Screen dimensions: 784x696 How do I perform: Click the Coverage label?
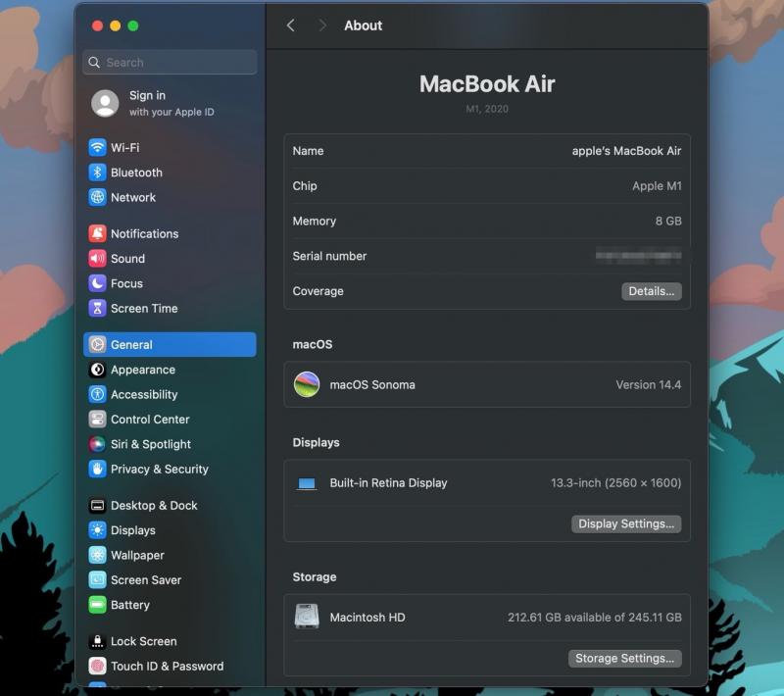pos(318,291)
